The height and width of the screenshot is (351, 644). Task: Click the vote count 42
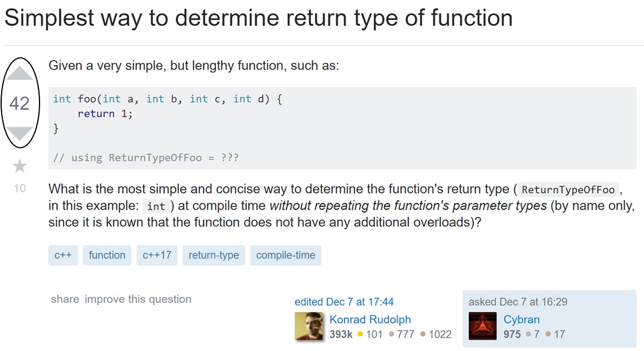[x=19, y=104]
